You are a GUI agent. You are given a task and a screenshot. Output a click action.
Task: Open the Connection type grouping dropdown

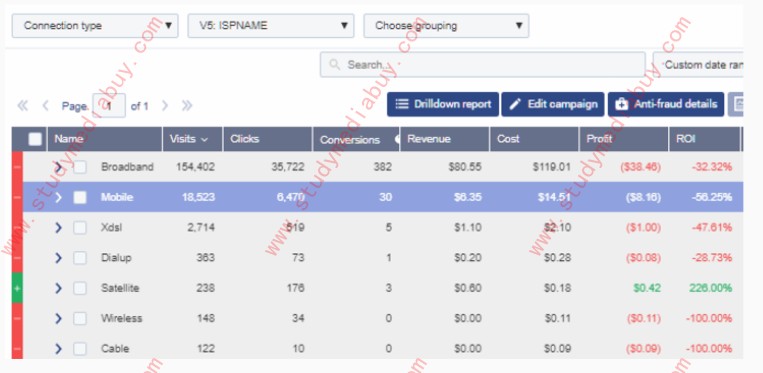(95, 26)
